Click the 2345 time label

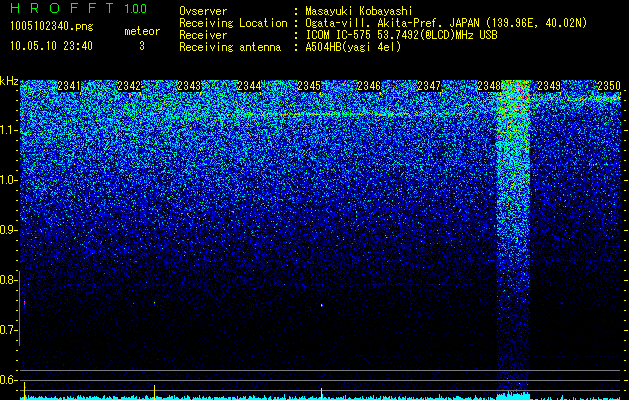coord(309,86)
